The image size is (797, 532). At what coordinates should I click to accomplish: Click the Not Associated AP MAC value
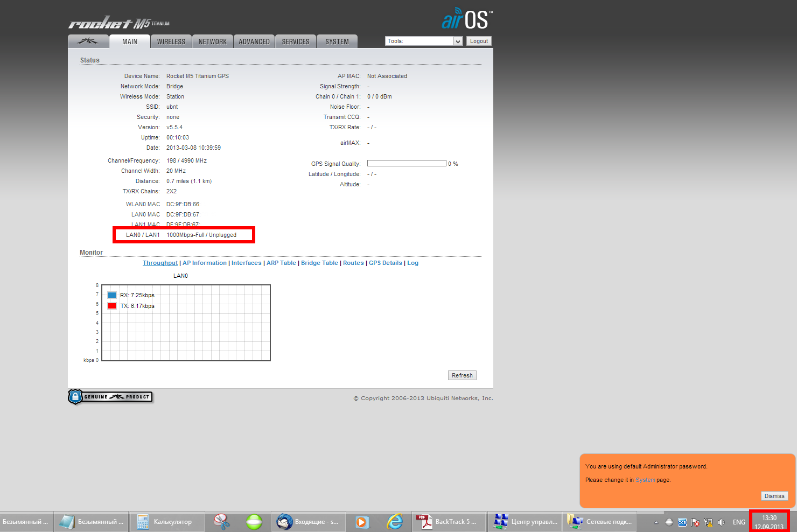coord(387,76)
